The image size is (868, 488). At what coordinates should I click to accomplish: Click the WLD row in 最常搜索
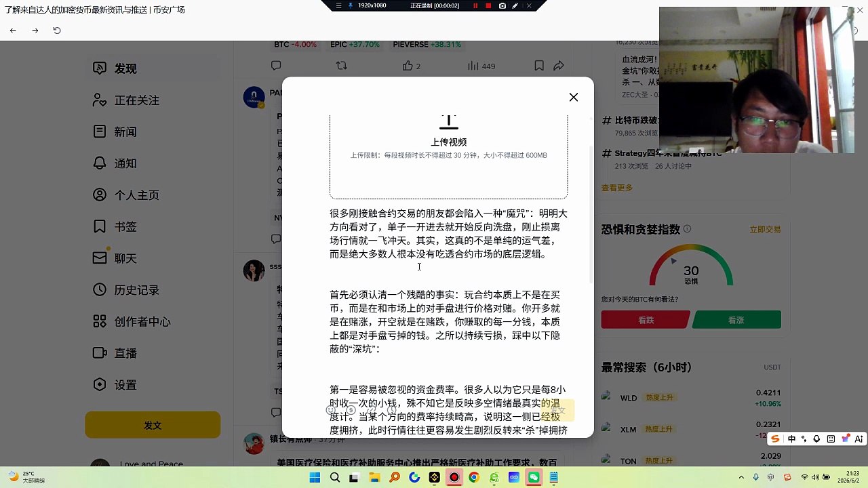coord(691,398)
